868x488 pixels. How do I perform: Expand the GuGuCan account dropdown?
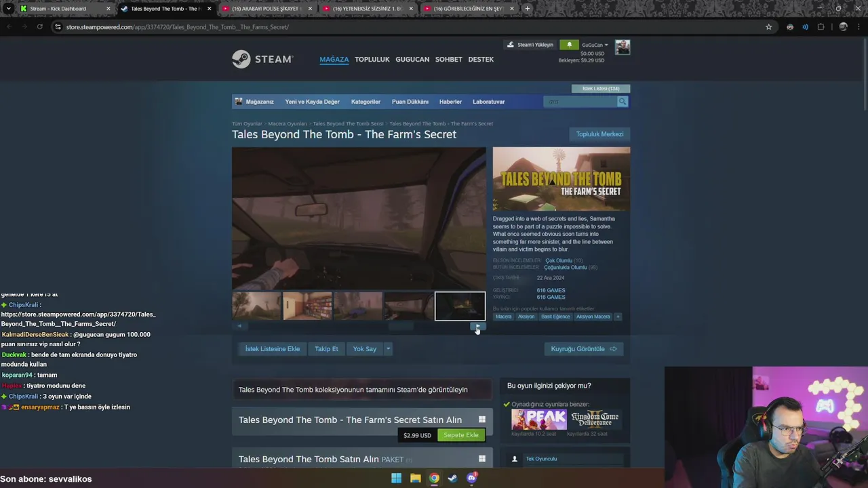click(x=595, y=45)
